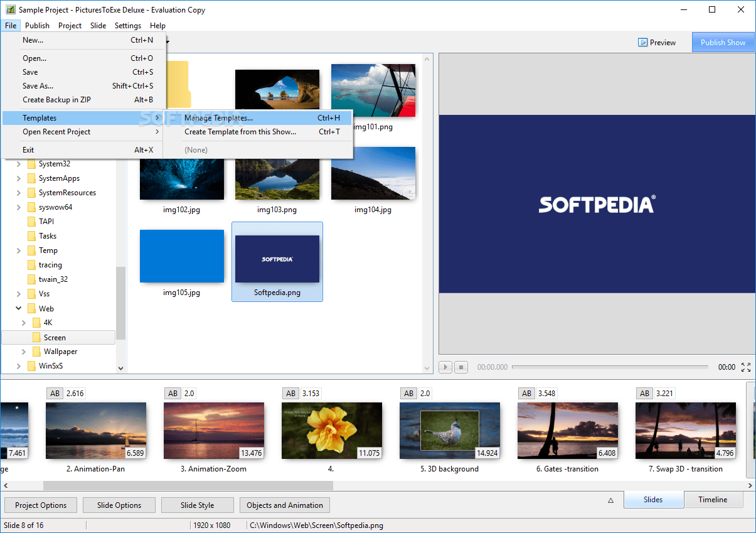Click the Wallpaper folder icon
The width and height of the screenshot is (756, 533).
point(36,352)
